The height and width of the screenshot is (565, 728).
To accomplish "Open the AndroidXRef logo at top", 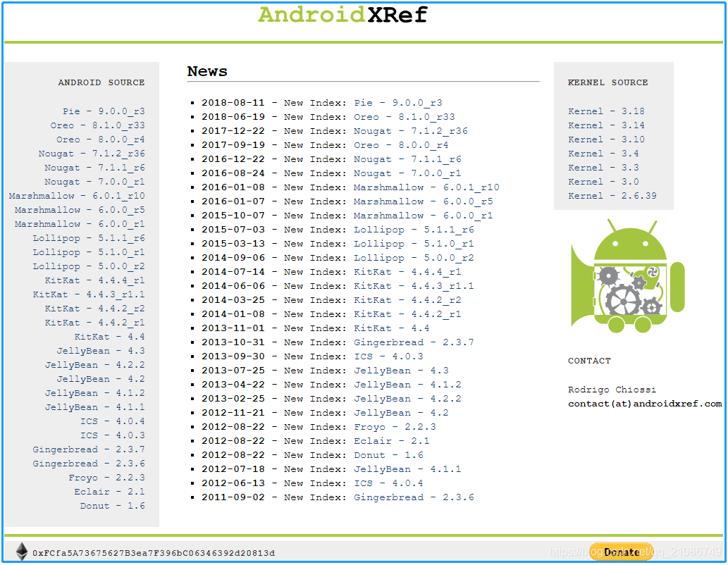I will (343, 14).
